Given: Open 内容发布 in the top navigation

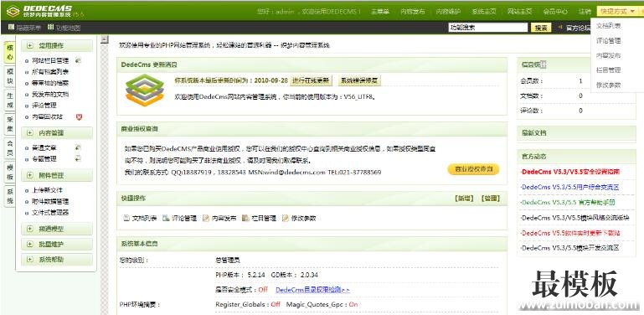Looking at the screenshot, I should point(412,12).
